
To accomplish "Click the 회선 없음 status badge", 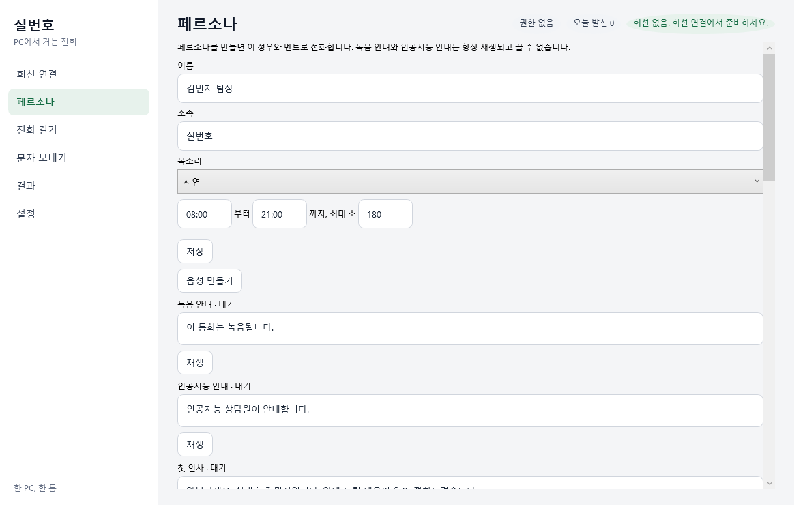I will [x=700, y=23].
